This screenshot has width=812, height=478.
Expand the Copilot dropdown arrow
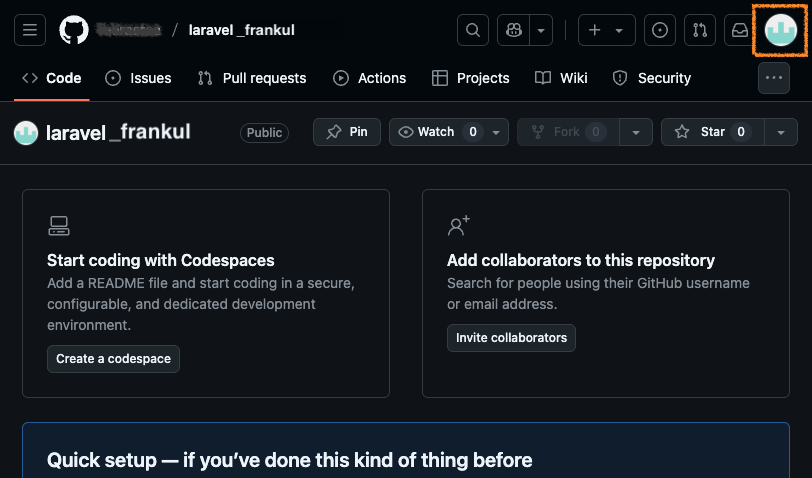tap(541, 30)
